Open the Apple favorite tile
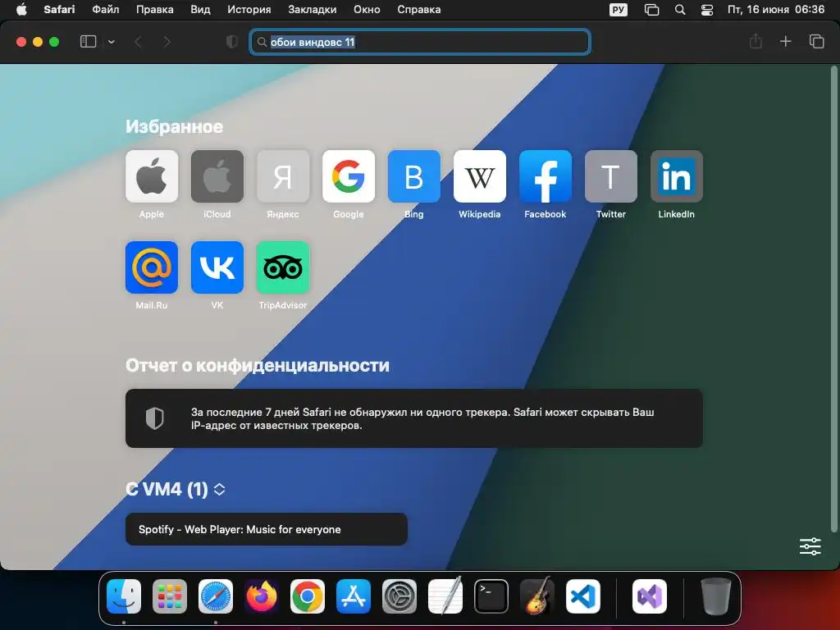The width and height of the screenshot is (840, 630). tap(152, 176)
